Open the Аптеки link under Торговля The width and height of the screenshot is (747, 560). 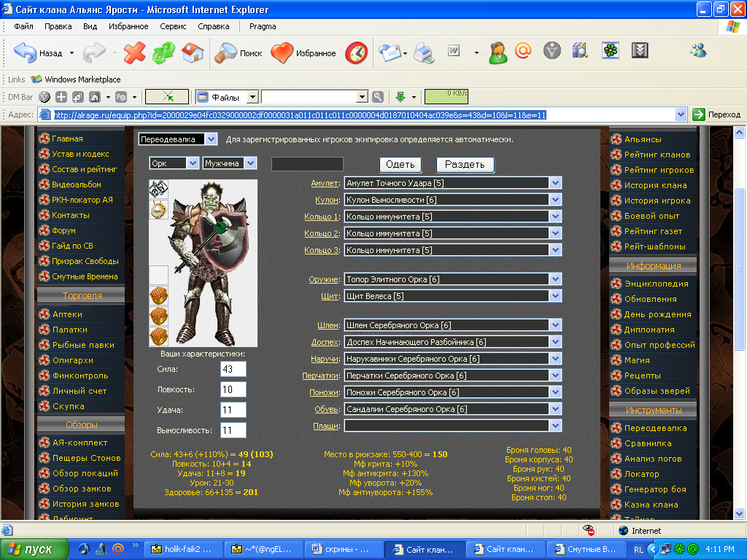pos(67,314)
